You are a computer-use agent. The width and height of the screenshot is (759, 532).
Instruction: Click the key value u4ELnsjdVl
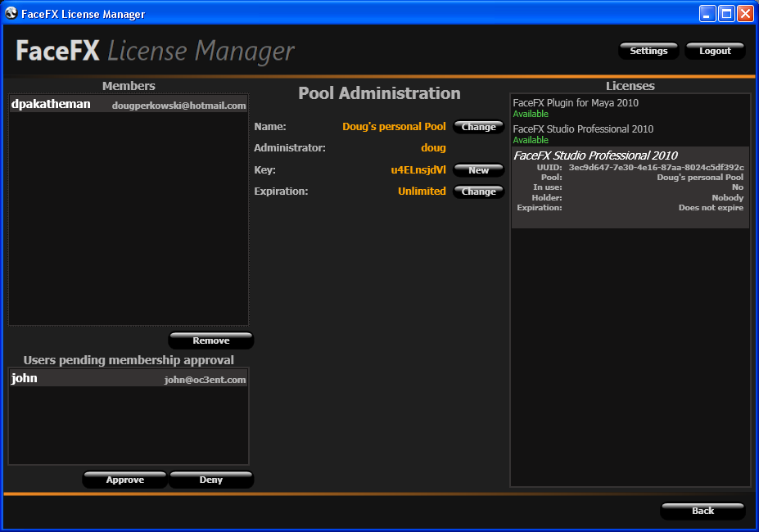[x=418, y=170]
